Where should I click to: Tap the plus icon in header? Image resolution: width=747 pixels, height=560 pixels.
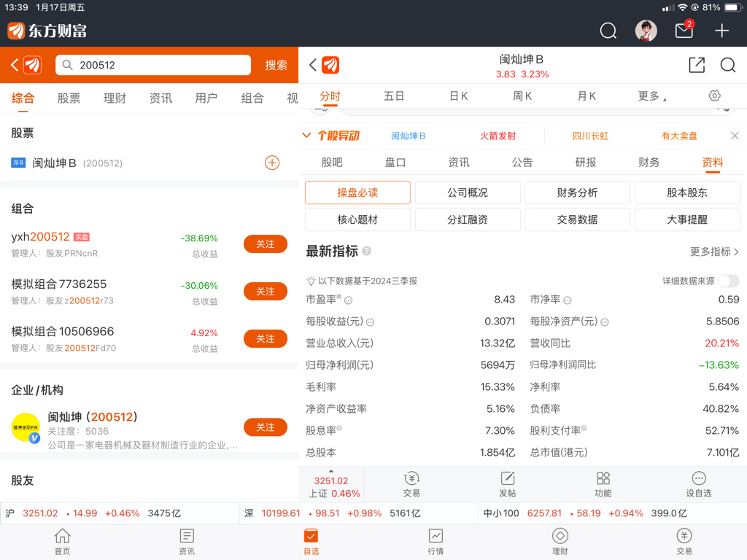point(721,31)
